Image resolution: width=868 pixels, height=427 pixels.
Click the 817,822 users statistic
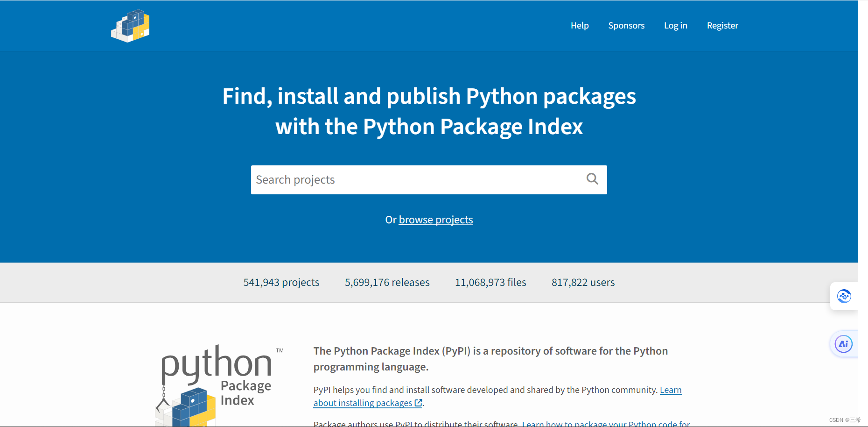583,282
